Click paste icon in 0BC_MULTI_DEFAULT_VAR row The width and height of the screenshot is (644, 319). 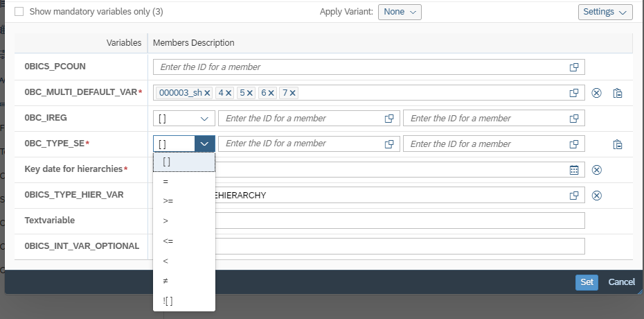(x=617, y=93)
